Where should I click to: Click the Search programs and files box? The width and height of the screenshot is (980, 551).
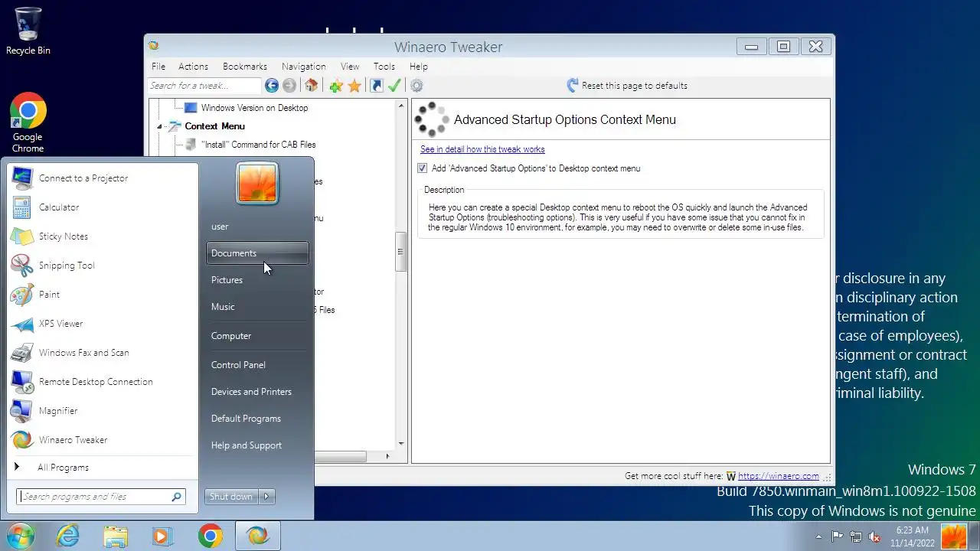100,497
